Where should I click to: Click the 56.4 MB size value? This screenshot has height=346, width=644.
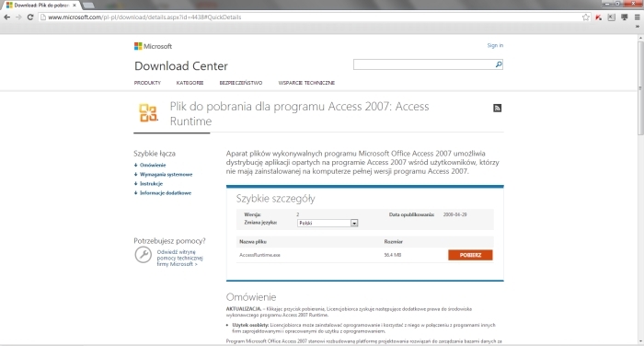393,255
